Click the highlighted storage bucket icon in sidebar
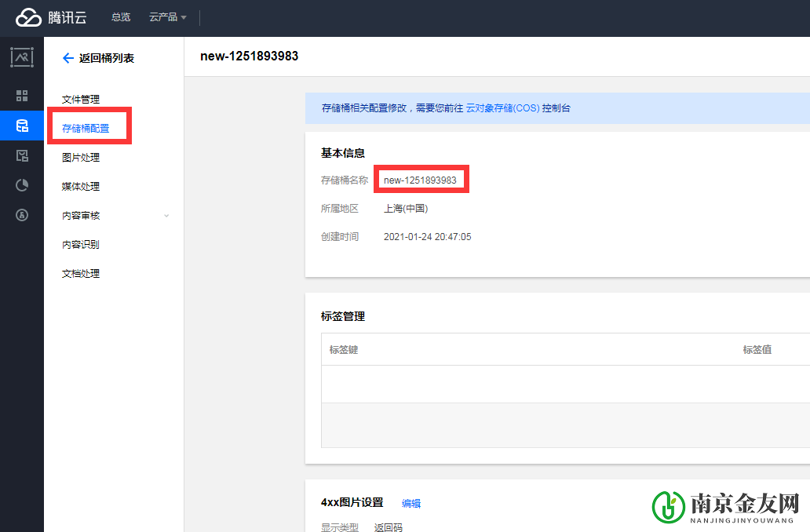 pyautogui.click(x=22, y=126)
